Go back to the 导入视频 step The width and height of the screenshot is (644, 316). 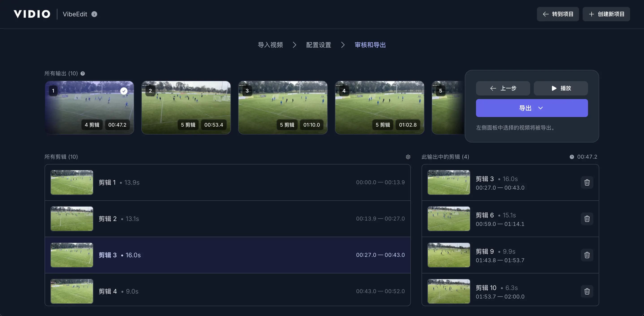pyautogui.click(x=270, y=45)
